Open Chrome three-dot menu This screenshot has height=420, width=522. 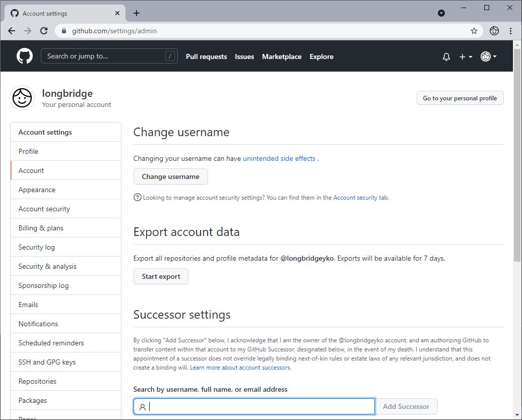pos(510,31)
